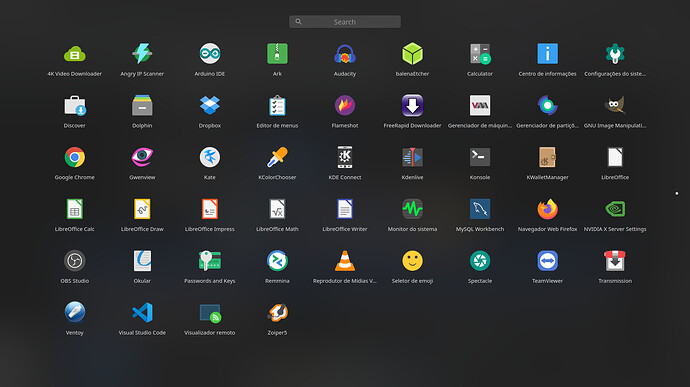Launch LibreOffice Writer

[345, 209]
